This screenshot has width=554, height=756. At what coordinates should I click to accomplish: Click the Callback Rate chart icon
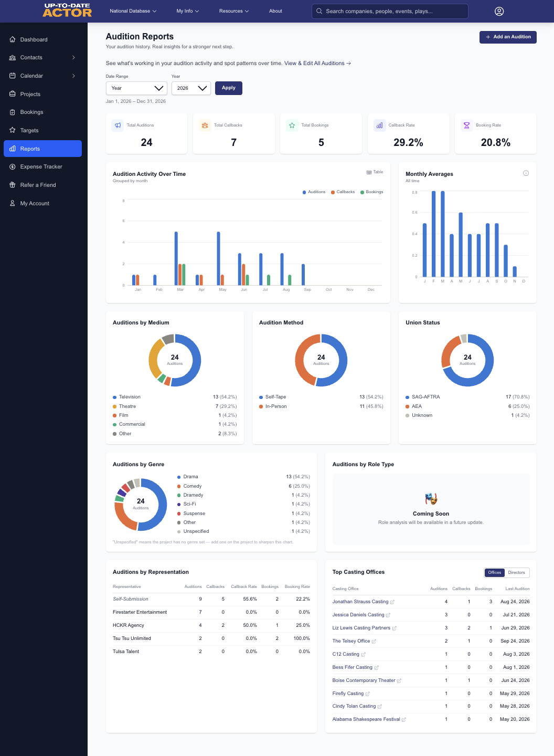[x=379, y=125]
